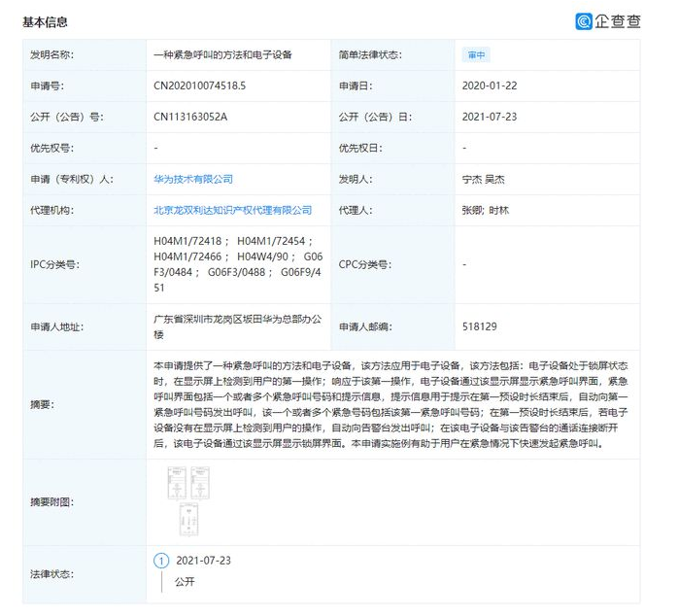Screen dimensions: 679x616
Task: Select publication number CN113163052A
Action: pos(190,118)
